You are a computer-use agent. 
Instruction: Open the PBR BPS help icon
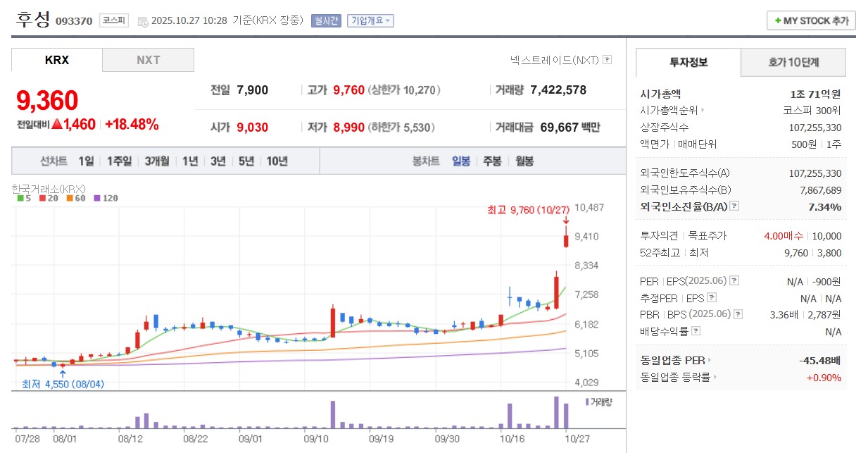pyautogui.click(x=737, y=314)
